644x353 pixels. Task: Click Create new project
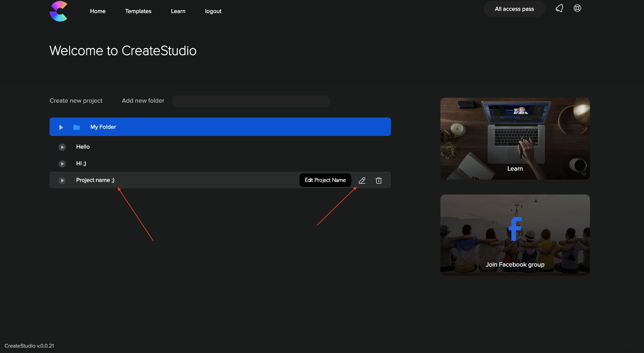[76, 100]
